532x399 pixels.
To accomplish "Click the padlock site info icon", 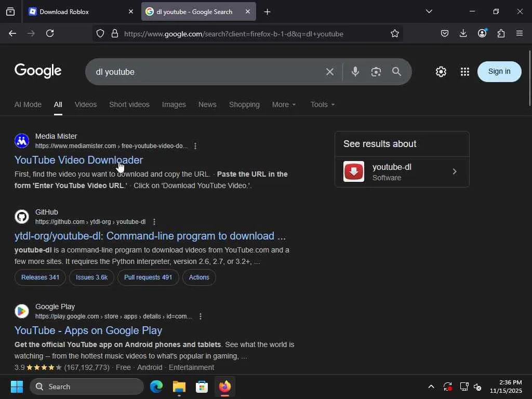I will click(x=115, y=33).
